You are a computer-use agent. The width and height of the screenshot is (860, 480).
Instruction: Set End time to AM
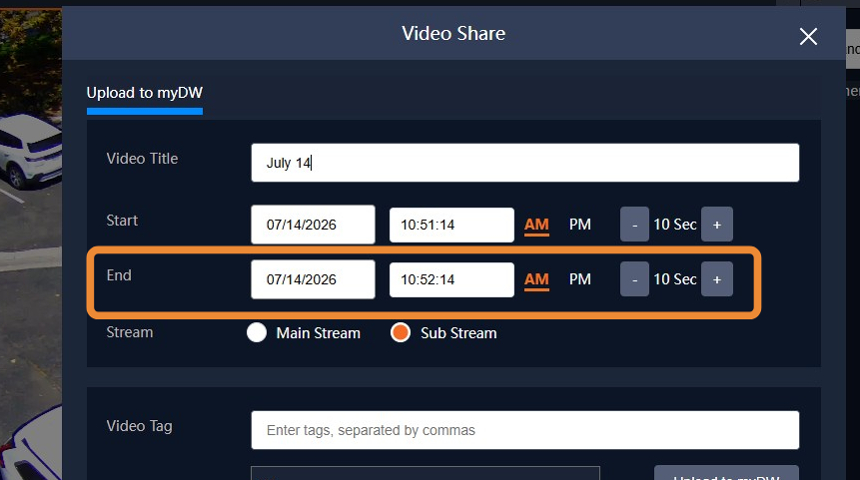click(x=536, y=280)
